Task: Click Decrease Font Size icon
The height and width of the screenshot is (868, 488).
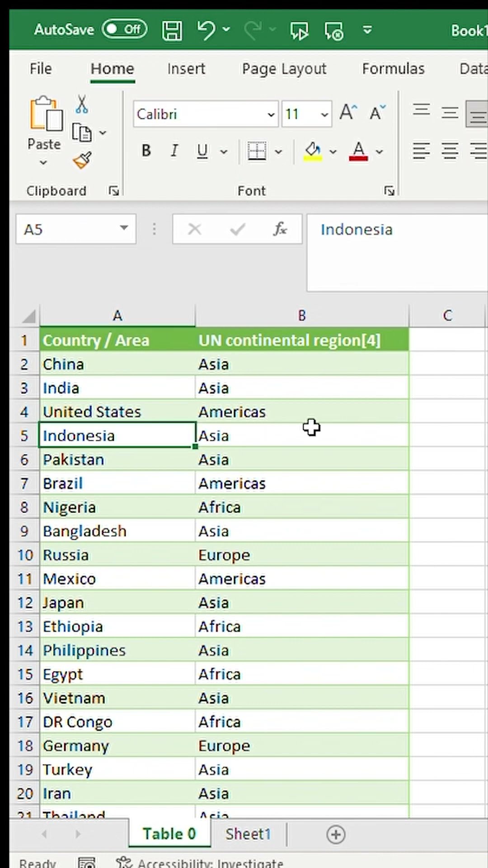Action: [377, 112]
